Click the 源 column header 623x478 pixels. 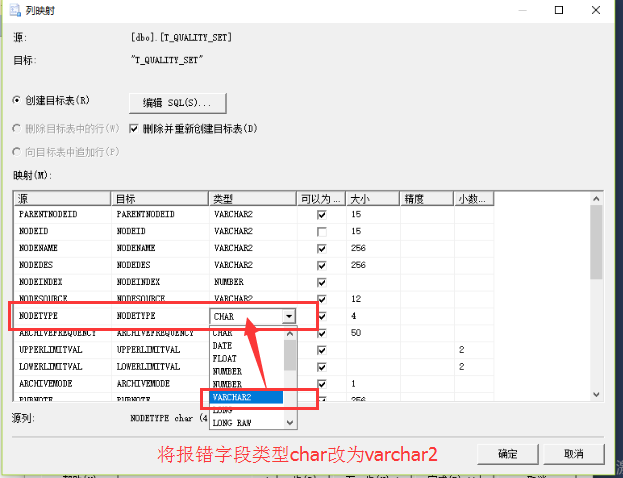click(x=62, y=199)
